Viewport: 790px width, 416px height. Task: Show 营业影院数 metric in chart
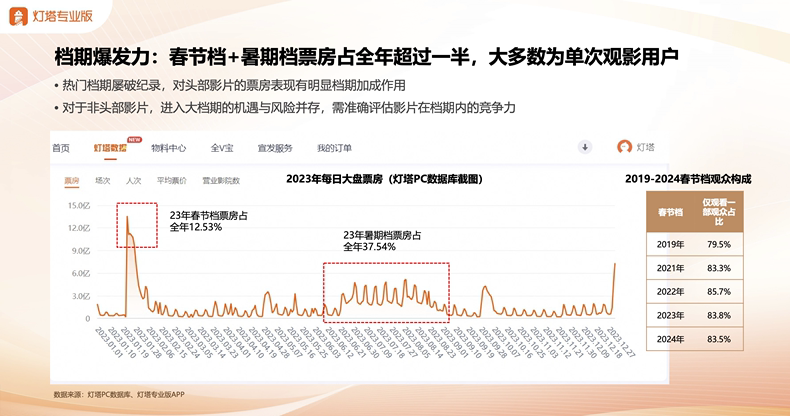pyautogui.click(x=221, y=181)
